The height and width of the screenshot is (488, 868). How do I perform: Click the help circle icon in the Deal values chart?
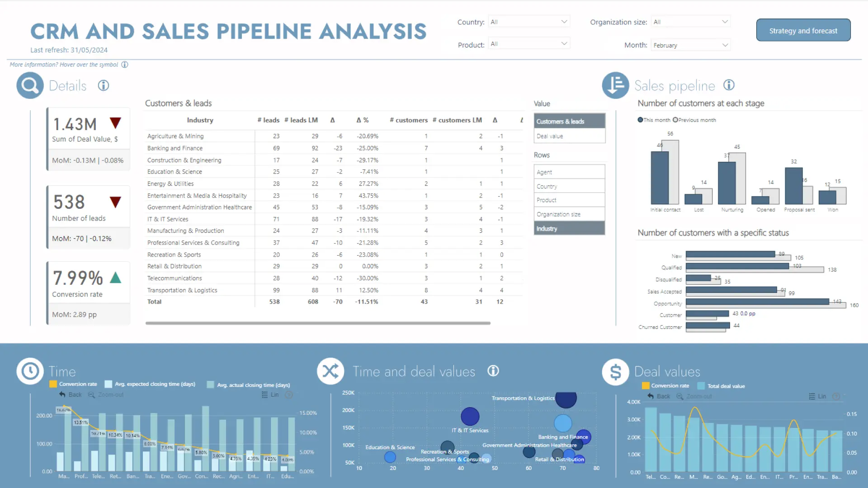[x=836, y=396]
